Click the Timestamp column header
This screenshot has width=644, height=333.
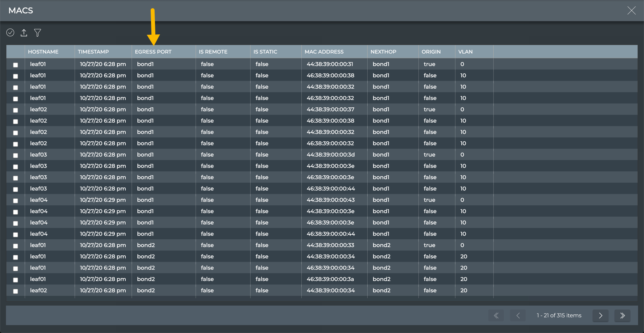tap(93, 52)
